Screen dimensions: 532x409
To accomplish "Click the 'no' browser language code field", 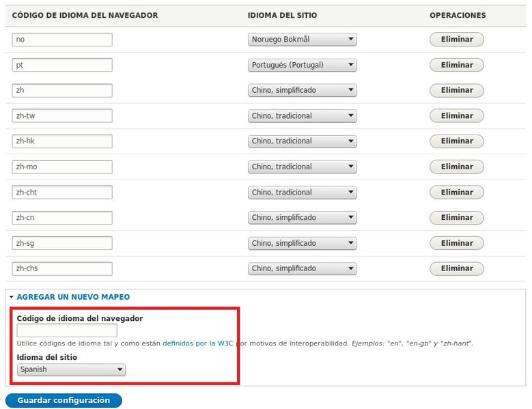I will point(62,40).
